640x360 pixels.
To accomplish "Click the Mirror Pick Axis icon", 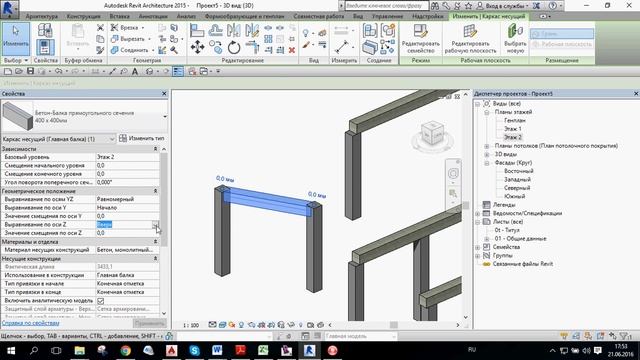I will (x=234, y=30).
